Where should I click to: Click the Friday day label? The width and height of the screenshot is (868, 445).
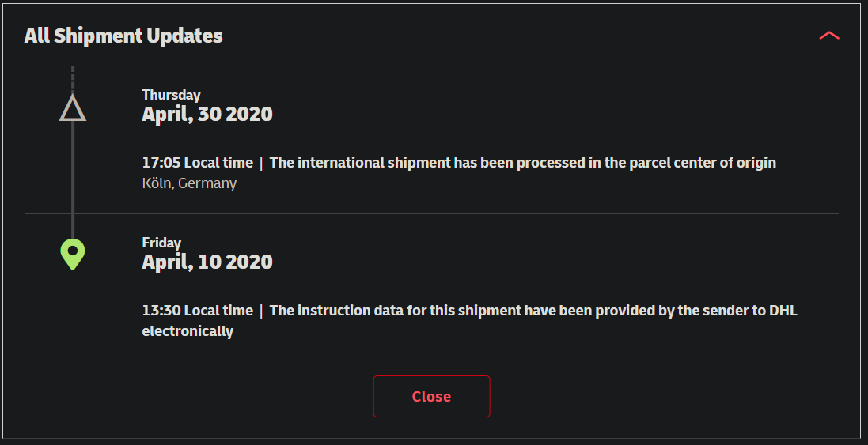pos(161,243)
